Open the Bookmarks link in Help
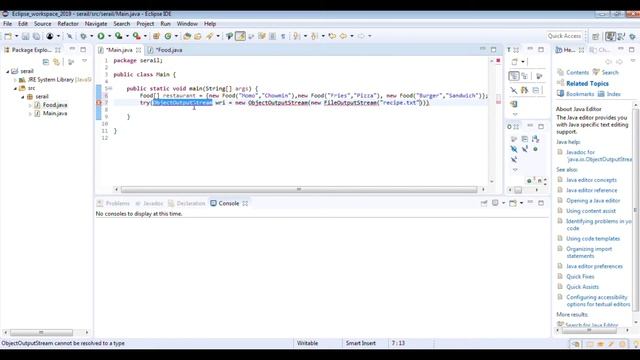640x360 pixels. (x=580, y=94)
